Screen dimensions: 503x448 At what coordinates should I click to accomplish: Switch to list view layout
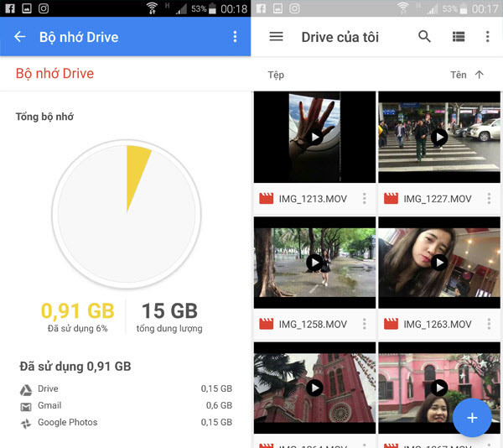pos(458,37)
